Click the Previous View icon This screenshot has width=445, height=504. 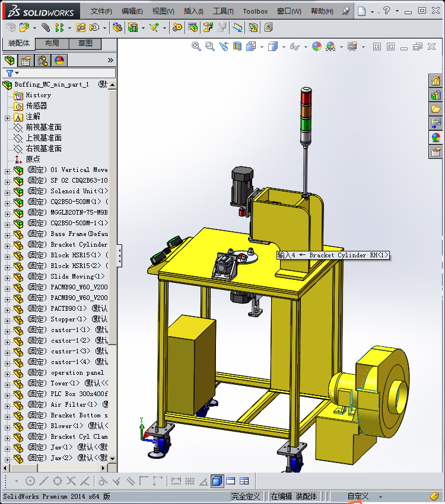224,46
